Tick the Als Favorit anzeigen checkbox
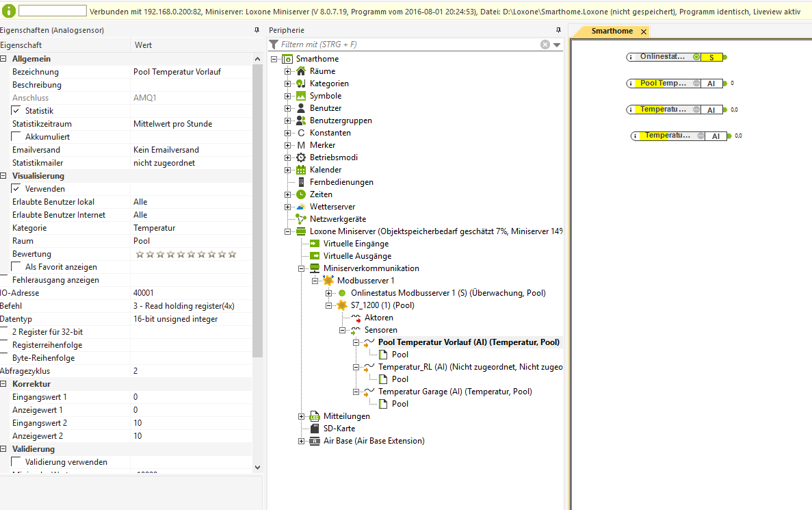 (x=16, y=267)
